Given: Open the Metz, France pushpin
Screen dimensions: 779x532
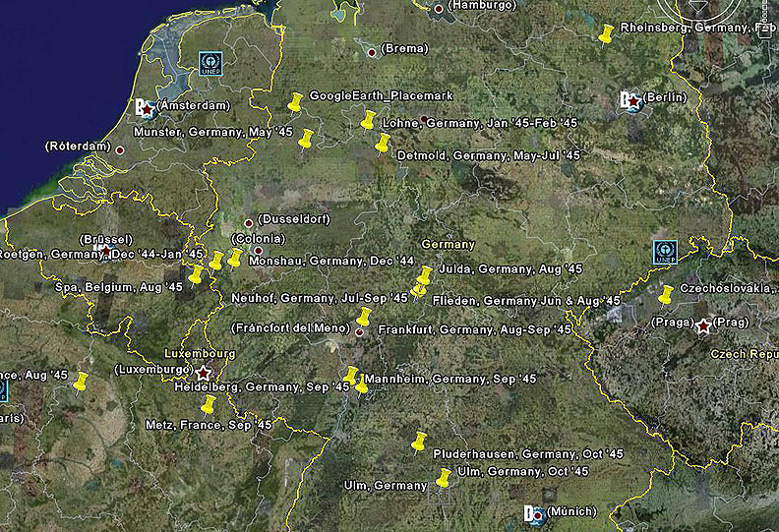Looking at the screenshot, I should [208, 405].
